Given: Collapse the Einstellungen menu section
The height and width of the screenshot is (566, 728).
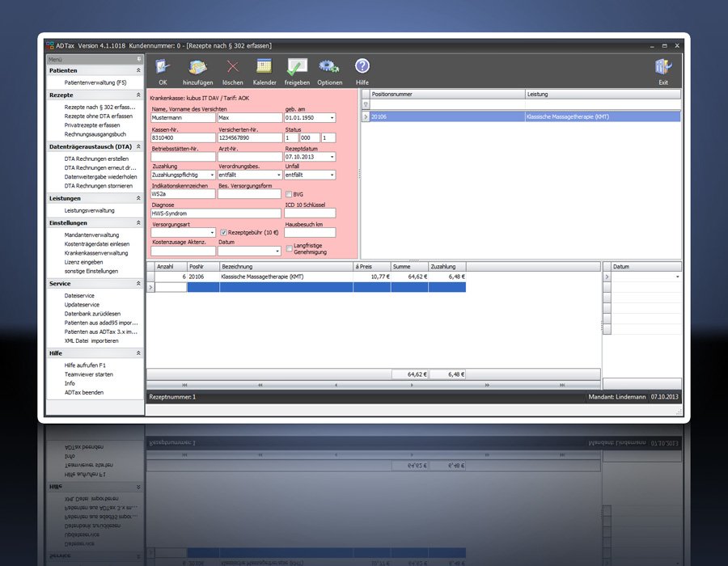Looking at the screenshot, I should pos(138,222).
